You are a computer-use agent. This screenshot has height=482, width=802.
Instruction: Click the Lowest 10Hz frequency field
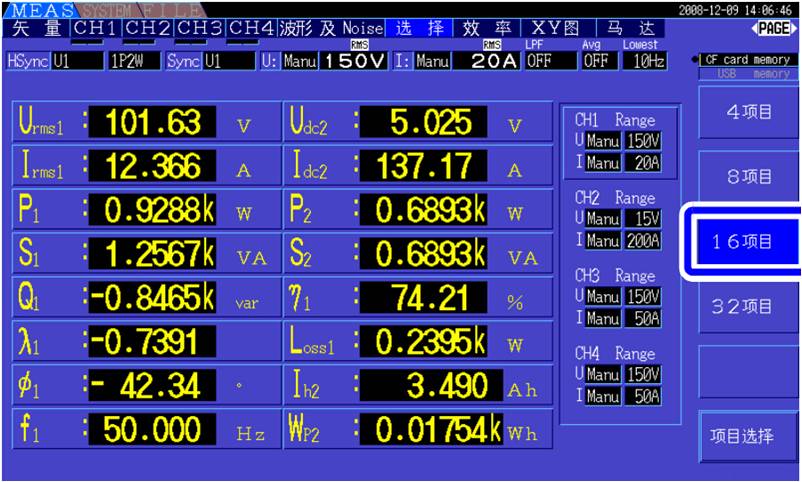point(640,61)
